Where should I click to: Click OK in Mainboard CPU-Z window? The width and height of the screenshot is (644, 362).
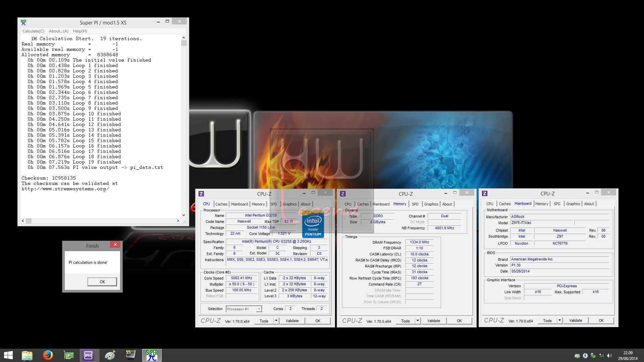pos(601,320)
